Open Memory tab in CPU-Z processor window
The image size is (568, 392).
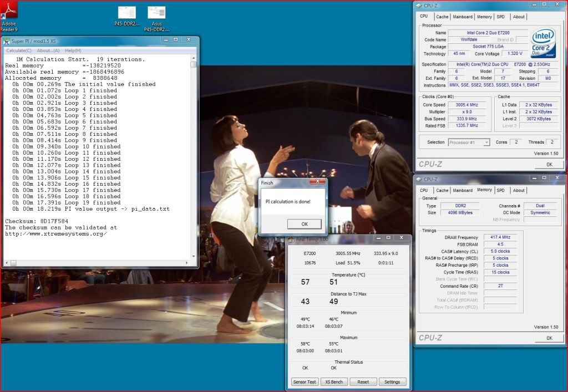click(x=484, y=17)
